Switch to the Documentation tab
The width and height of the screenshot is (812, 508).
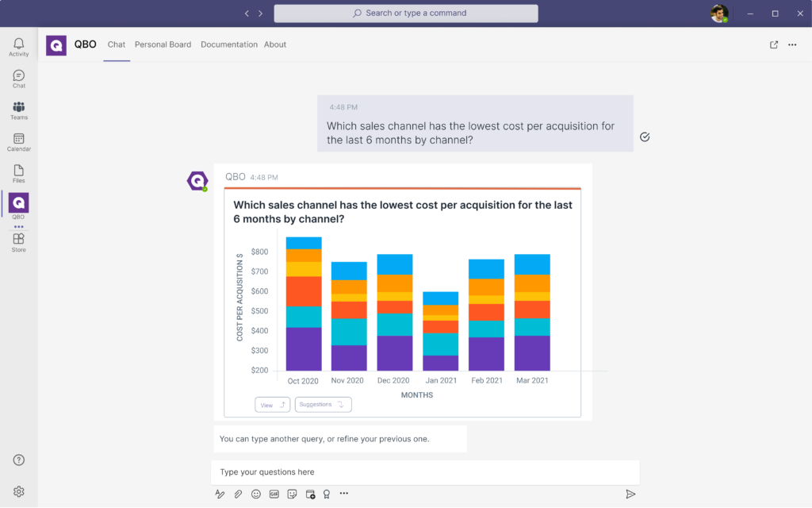[228, 45]
